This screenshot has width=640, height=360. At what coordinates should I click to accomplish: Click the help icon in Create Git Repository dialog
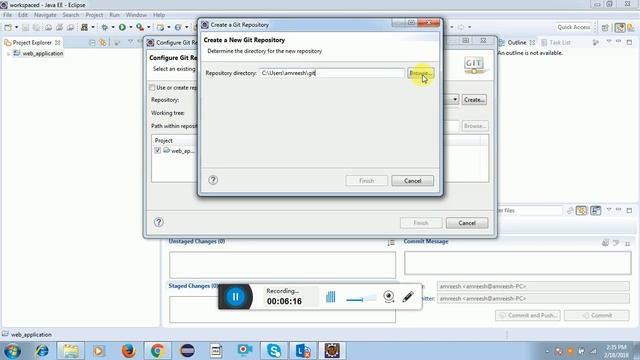point(213,180)
